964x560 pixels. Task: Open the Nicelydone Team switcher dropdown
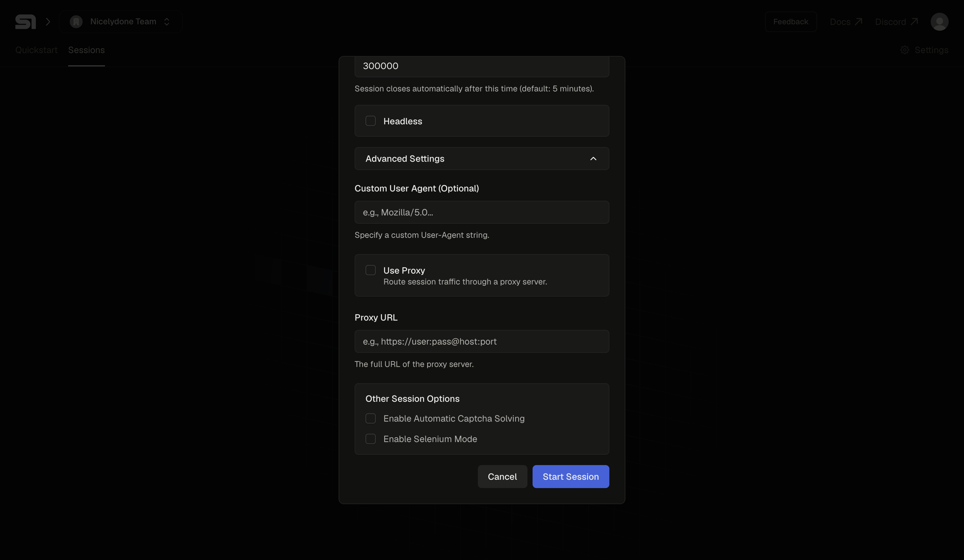pyautogui.click(x=120, y=22)
